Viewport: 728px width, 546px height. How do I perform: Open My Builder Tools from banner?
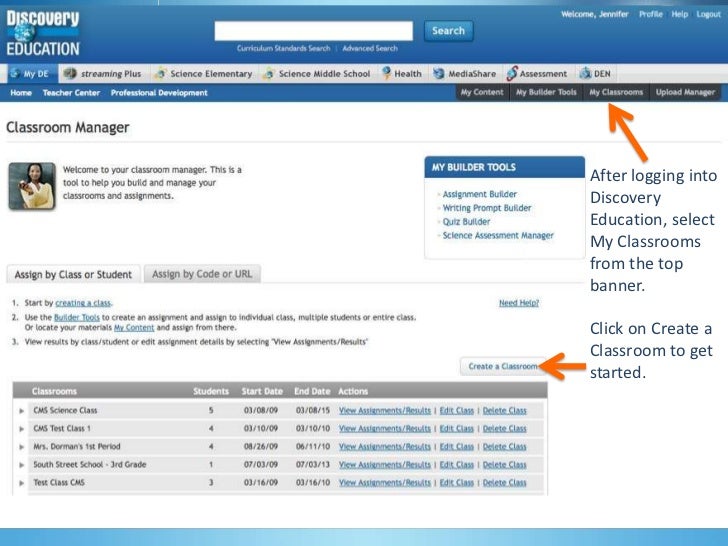[546, 92]
